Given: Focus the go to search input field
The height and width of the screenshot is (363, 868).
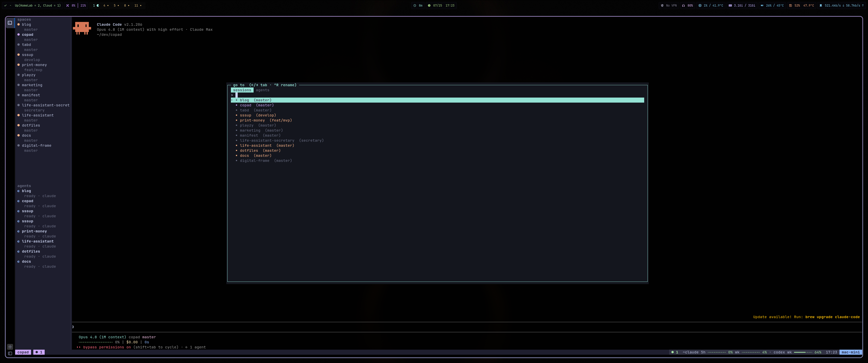Looking at the screenshot, I should tap(437, 95).
